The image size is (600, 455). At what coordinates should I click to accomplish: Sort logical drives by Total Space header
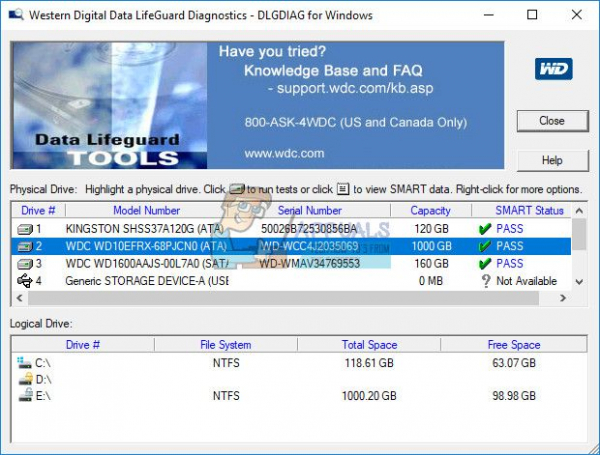(369, 345)
